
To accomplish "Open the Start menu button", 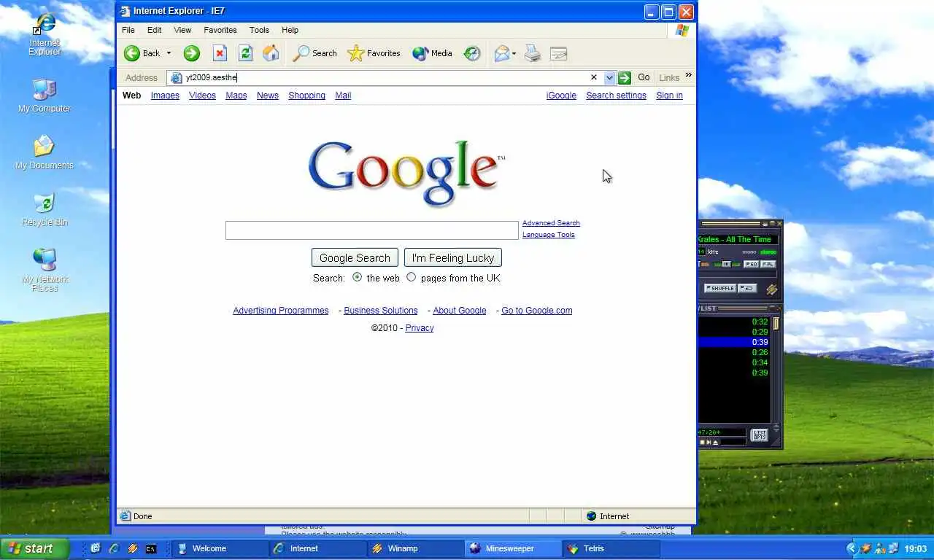I will point(34,548).
